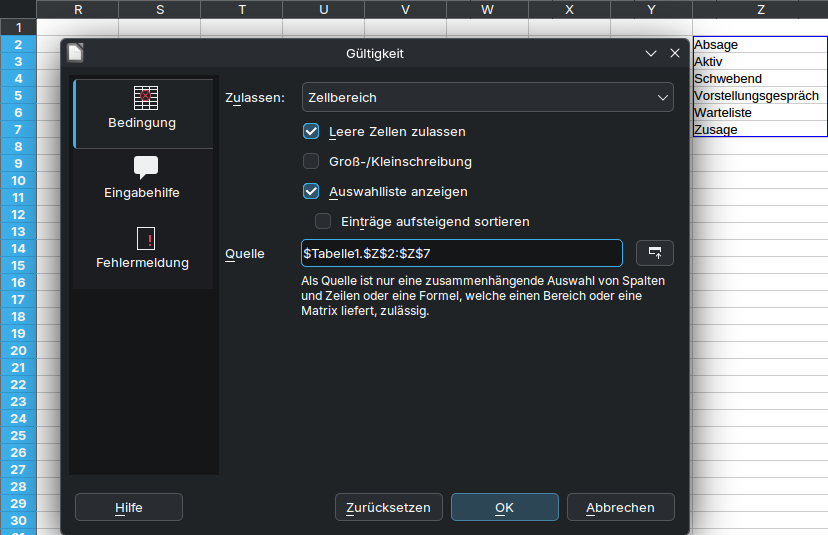Select row 8 header

point(18,146)
